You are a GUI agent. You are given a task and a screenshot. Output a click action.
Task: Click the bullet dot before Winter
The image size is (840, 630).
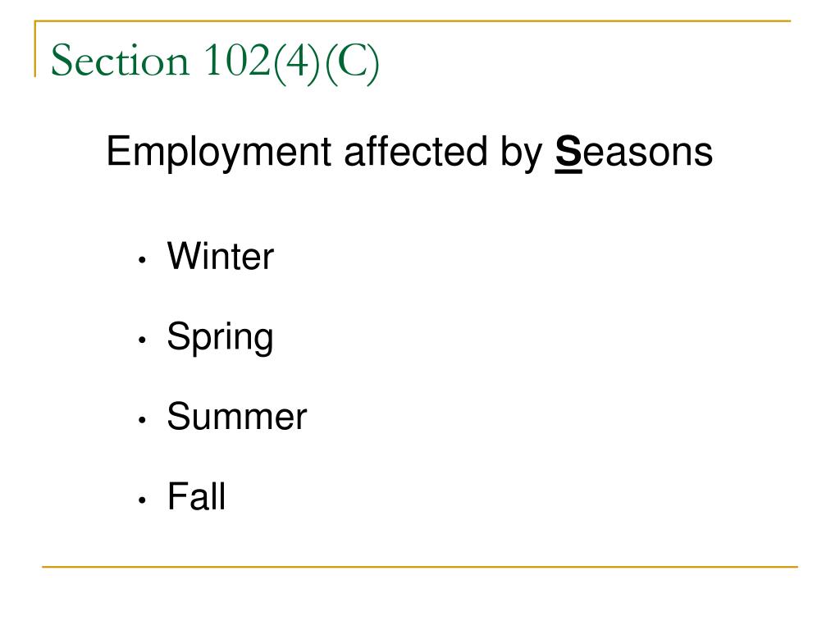click(142, 260)
